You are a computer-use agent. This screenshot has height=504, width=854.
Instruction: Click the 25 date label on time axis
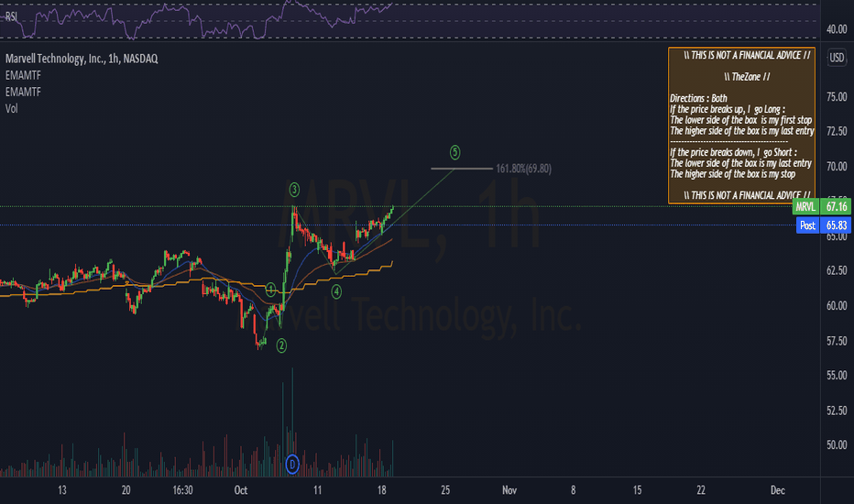pos(445,490)
